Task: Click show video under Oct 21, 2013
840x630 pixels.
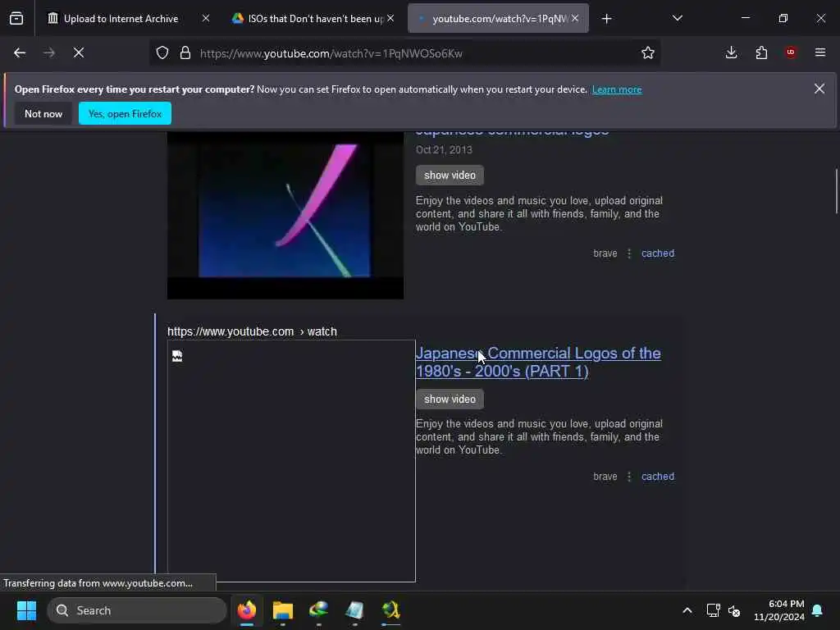Action: click(x=450, y=176)
